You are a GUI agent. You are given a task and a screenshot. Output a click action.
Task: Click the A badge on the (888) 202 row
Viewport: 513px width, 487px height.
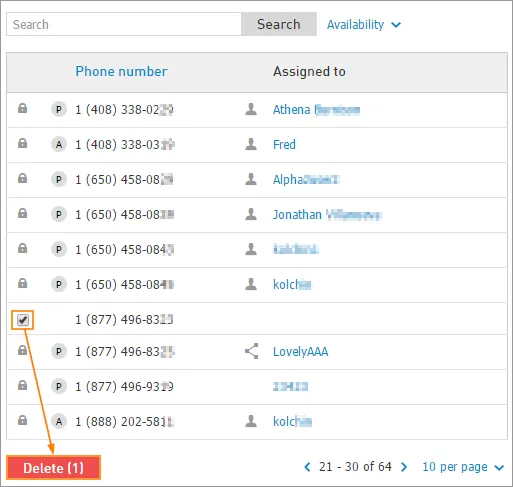59,422
